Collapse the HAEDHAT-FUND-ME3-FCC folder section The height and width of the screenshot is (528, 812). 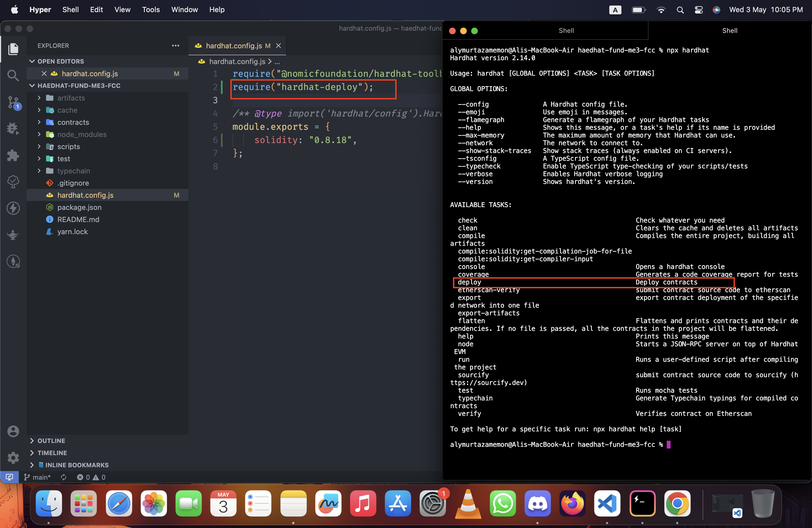(107, 86)
